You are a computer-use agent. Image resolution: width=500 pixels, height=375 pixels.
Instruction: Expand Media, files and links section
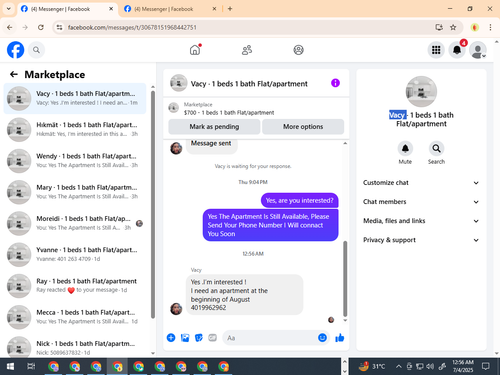(x=421, y=221)
